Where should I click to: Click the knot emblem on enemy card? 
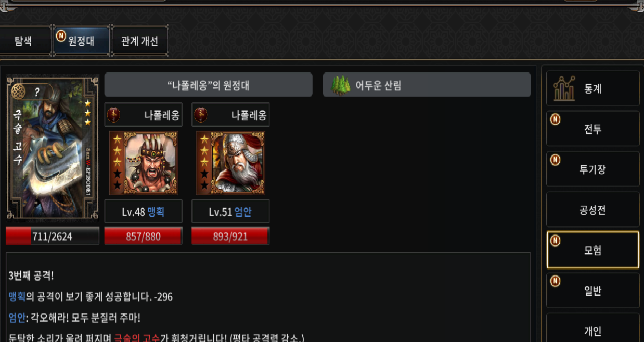point(19,91)
